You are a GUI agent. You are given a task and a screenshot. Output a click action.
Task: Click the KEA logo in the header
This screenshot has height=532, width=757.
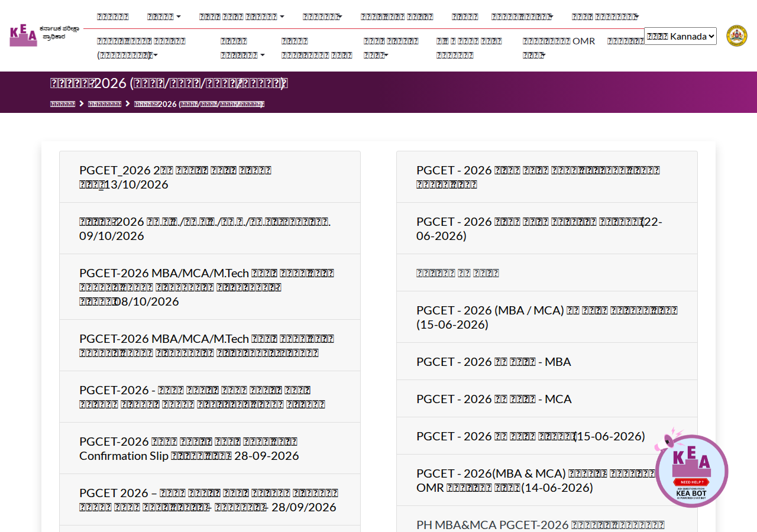pyautogui.click(x=44, y=35)
